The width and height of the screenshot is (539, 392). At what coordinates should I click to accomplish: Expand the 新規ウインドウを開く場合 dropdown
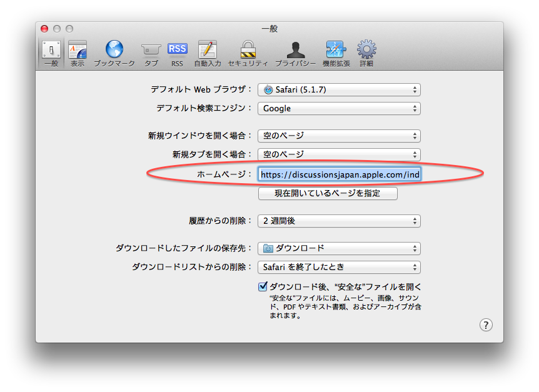click(339, 136)
